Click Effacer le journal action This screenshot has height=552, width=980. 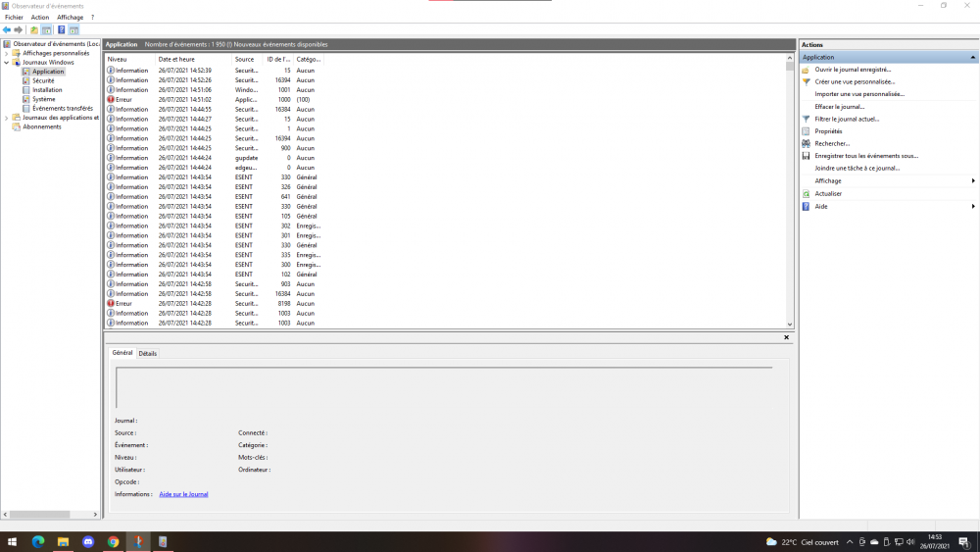tap(840, 107)
